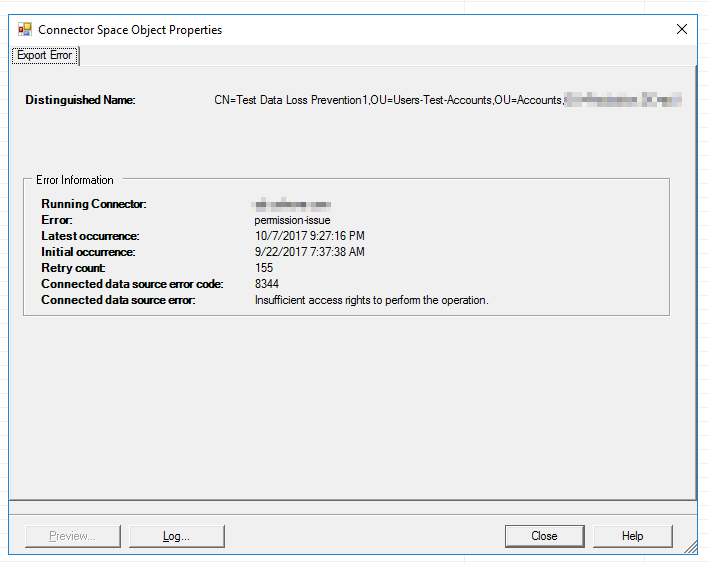
Task: Click the blurred Running Connector value
Action: pyautogui.click(x=292, y=204)
